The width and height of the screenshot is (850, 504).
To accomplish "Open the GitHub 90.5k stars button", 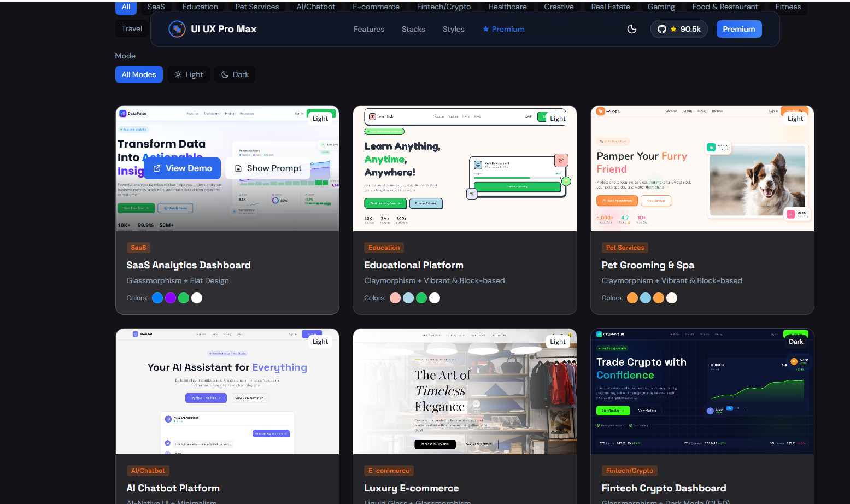I will click(679, 29).
